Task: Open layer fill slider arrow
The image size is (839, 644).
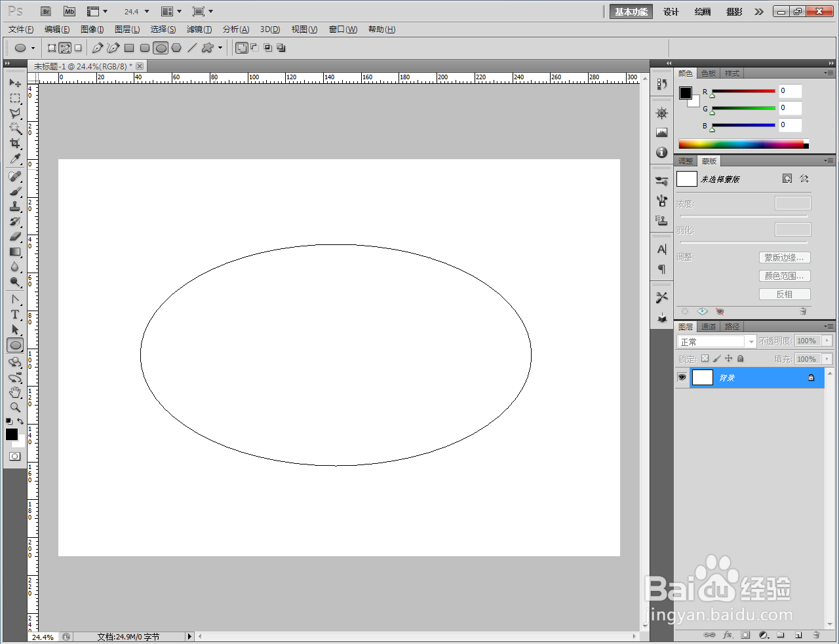Action: (x=827, y=359)
